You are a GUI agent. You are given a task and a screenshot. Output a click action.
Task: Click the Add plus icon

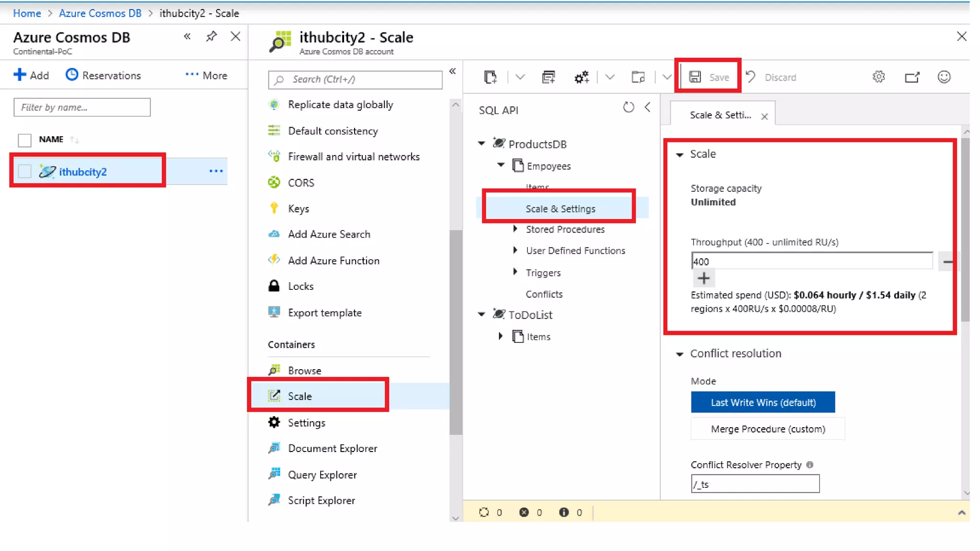(20, 75)
